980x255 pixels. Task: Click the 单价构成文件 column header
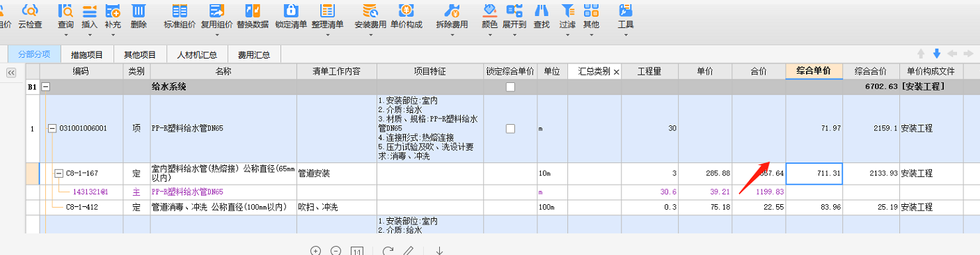931,71
